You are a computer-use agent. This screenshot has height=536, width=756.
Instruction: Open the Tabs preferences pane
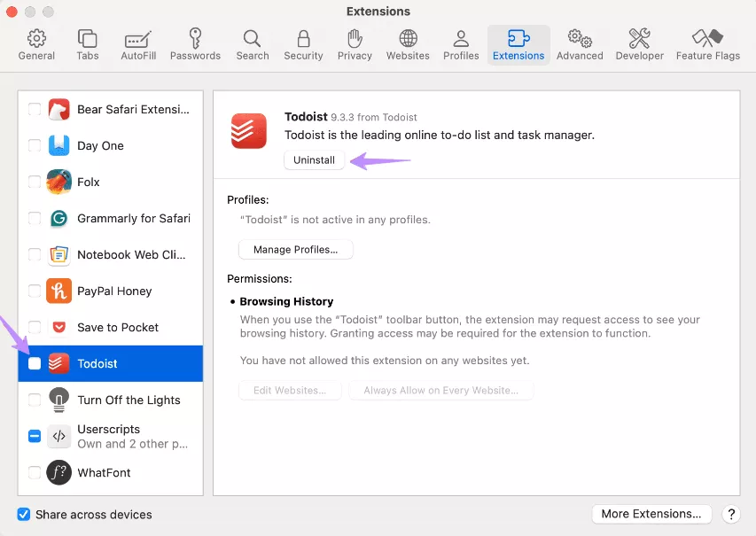pyautogui.click(x=87, y=45)
